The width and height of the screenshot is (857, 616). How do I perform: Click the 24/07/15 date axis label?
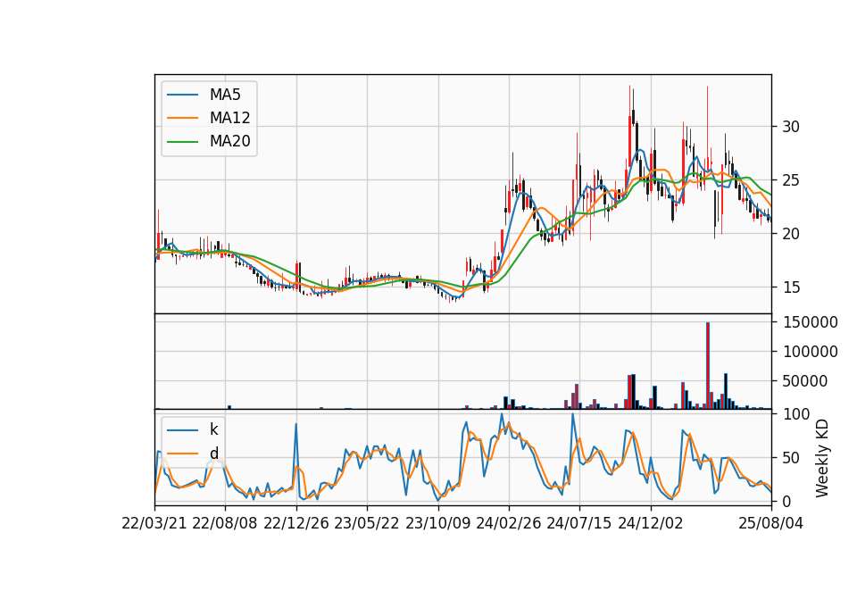click(579, 523)
